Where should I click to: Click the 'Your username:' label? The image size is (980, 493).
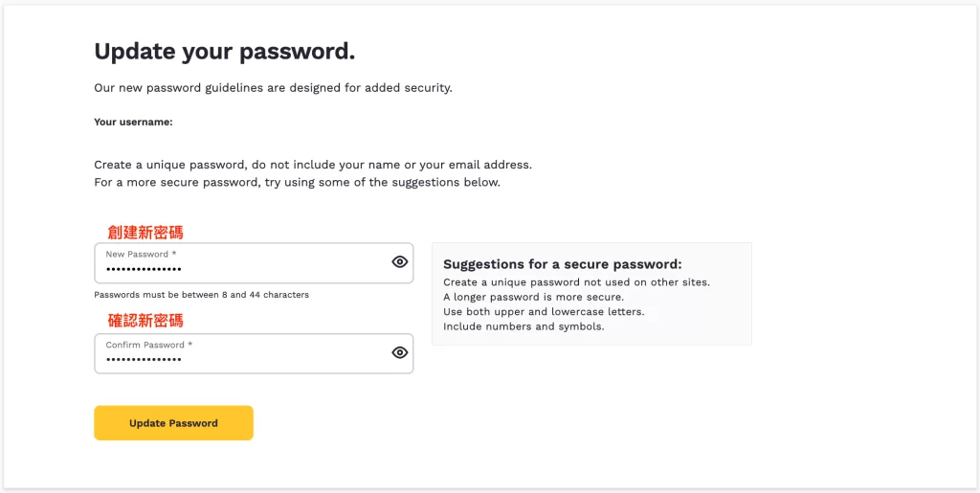coord(133,122)
